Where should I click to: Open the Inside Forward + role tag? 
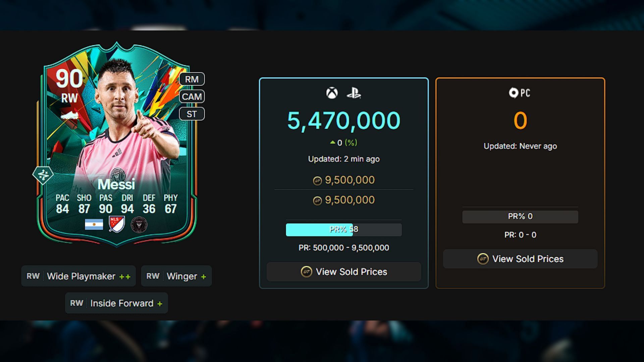tap(116, 303)
